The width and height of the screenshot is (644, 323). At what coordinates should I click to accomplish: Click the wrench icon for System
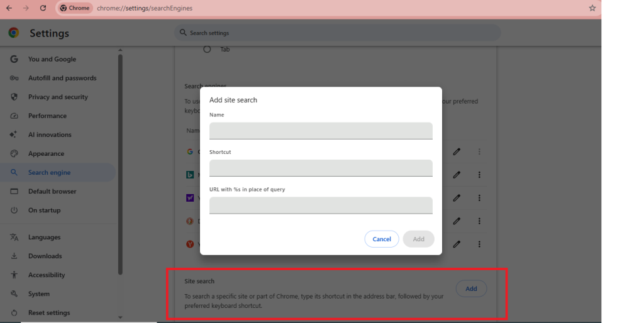(14, 294)
